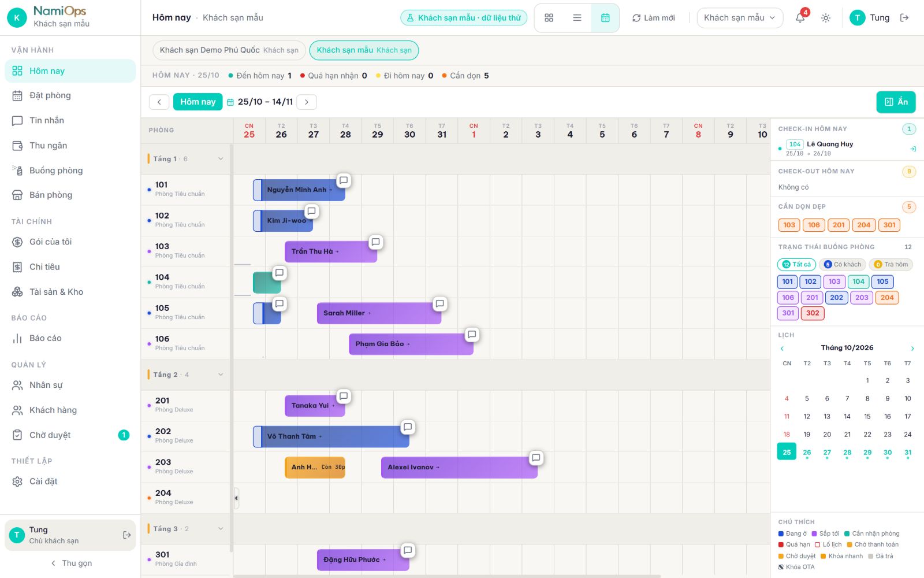Collapse sidebar with Thu gọn

[70, 563]
